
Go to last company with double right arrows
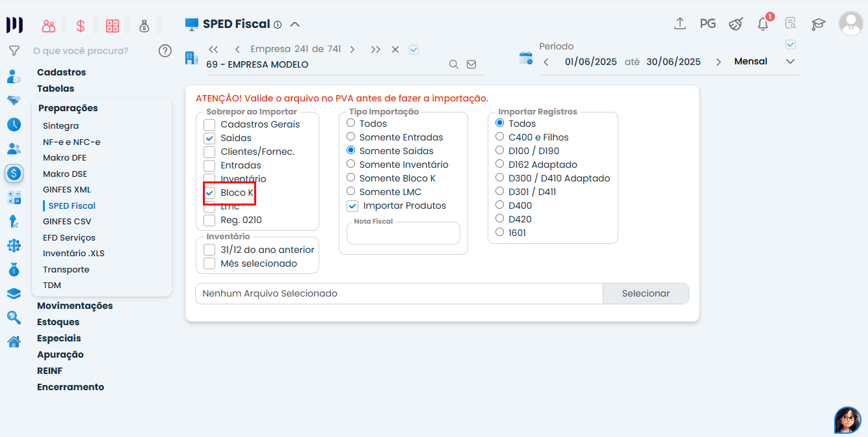point(376,49)
